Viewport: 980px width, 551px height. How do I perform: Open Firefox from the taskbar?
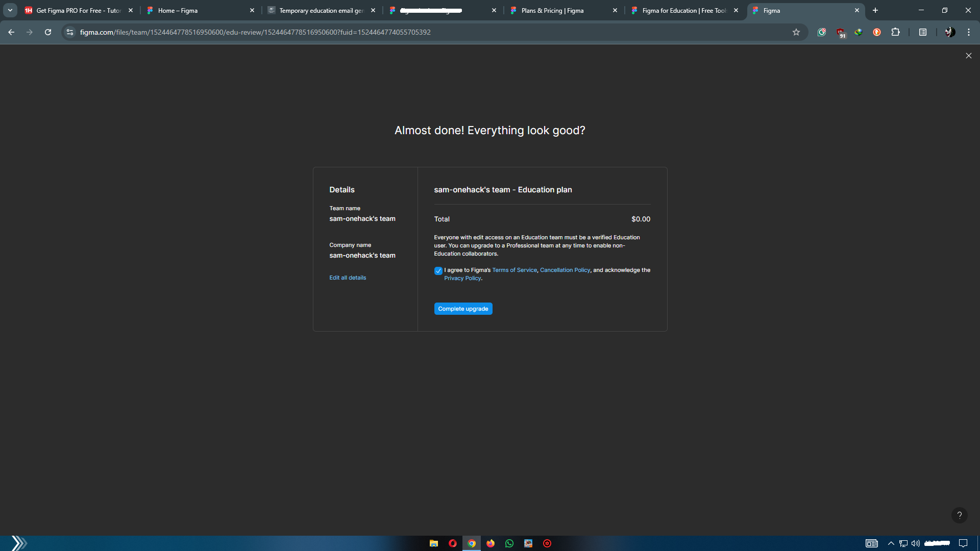[x=491, y=543]
